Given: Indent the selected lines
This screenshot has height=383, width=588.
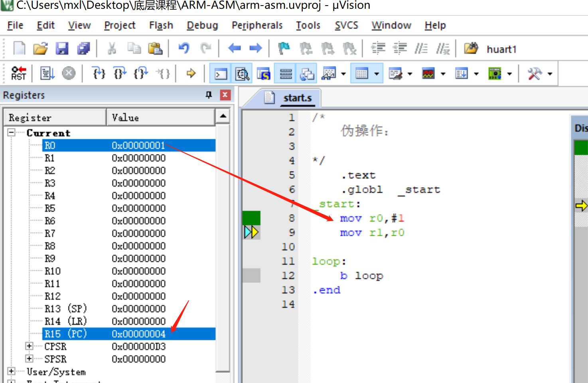Looking at the screenshot, I should (378, 48).
